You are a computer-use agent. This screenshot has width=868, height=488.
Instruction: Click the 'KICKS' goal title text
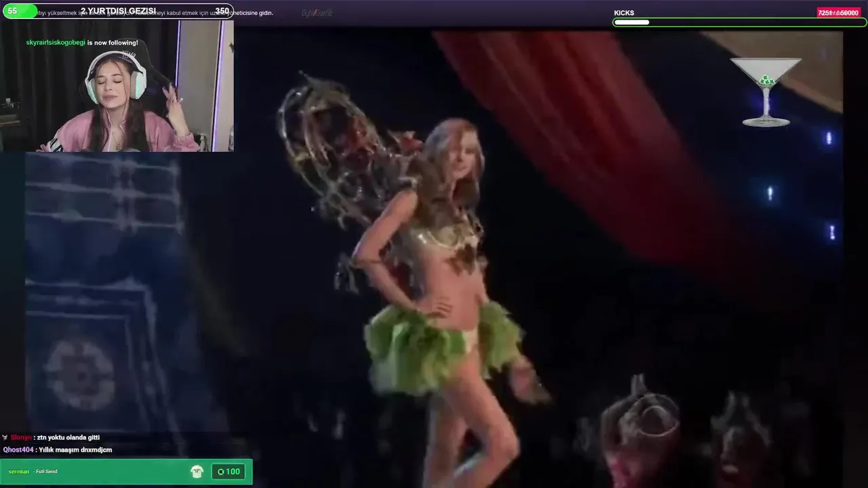click(624, 13)
